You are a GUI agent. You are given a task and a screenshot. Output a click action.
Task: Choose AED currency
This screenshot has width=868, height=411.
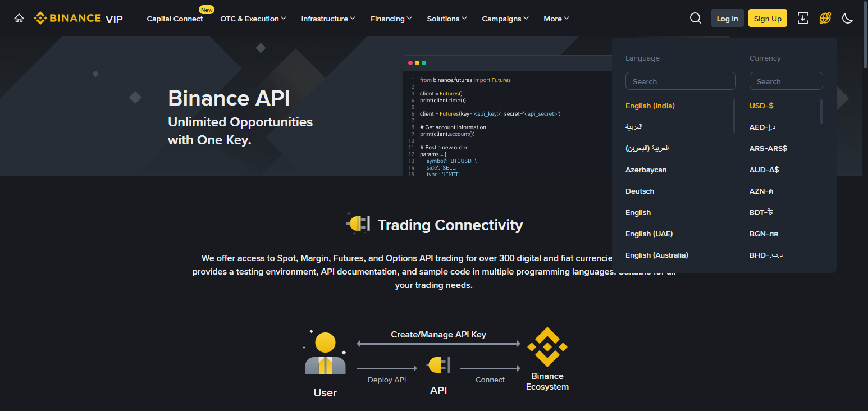coord(762,127)
